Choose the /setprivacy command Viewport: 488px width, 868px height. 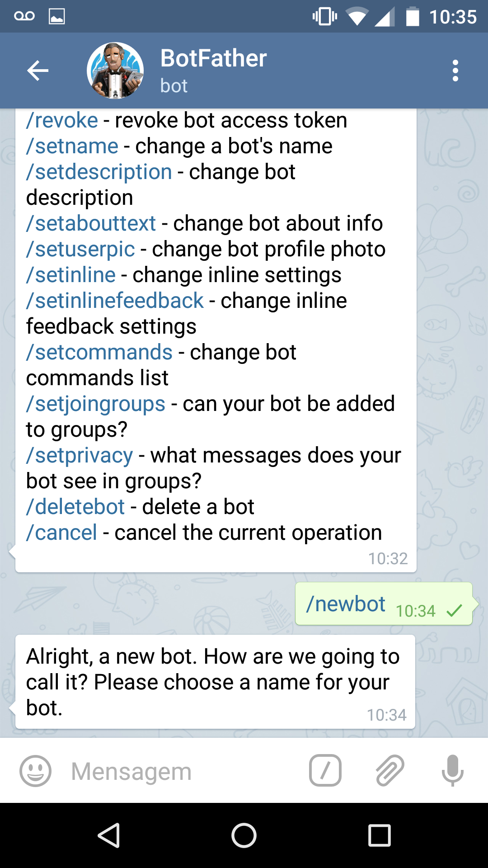tap(80, 455)
